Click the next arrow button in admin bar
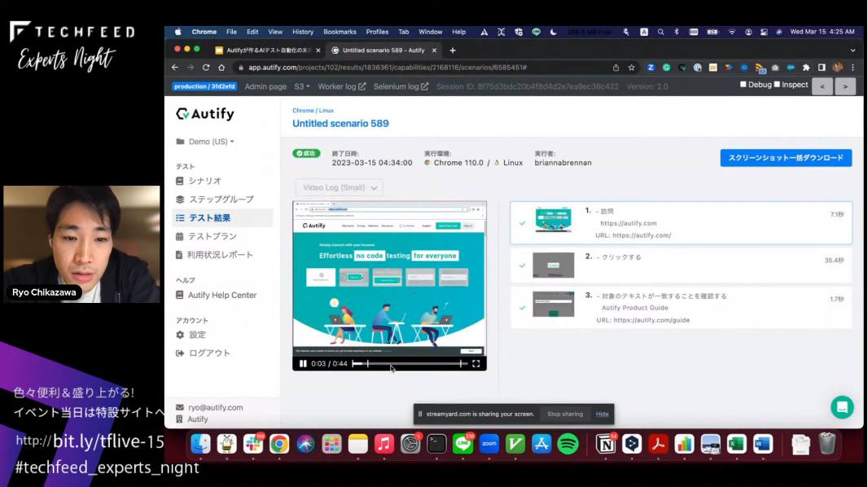Viewport: 868px width, 487px height. [845, 86]
